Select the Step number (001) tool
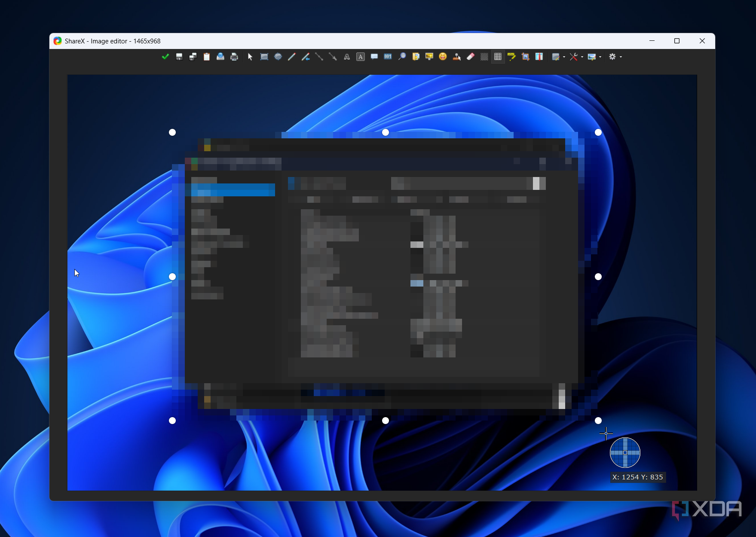756x537 pixels. [388, 57]
